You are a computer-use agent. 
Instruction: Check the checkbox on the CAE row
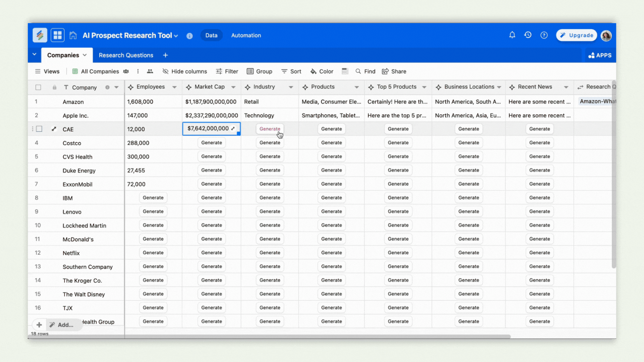pos(39,129)
